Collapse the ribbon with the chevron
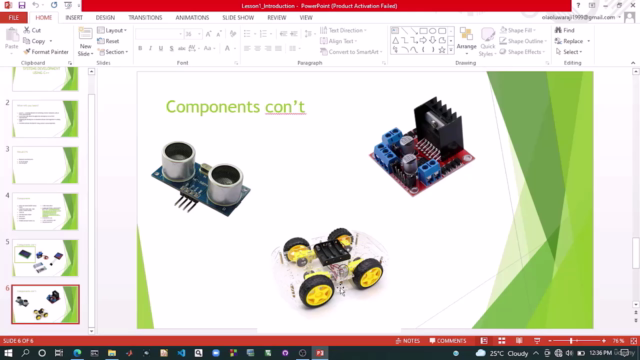Screen dimensions: 640x360 point(633,63)
